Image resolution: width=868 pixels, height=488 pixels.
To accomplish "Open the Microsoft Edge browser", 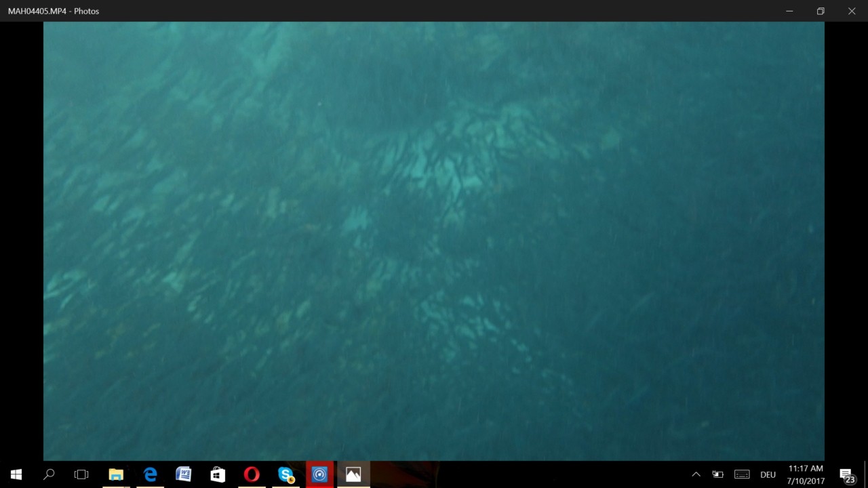I will (x=150, y=474).
